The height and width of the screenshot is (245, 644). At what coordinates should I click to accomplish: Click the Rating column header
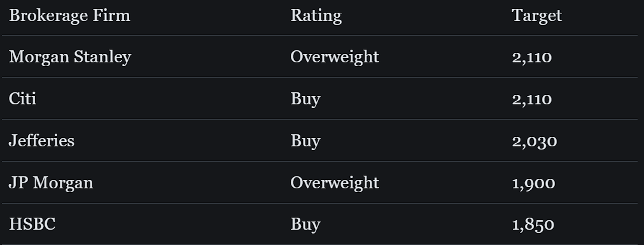316,17
